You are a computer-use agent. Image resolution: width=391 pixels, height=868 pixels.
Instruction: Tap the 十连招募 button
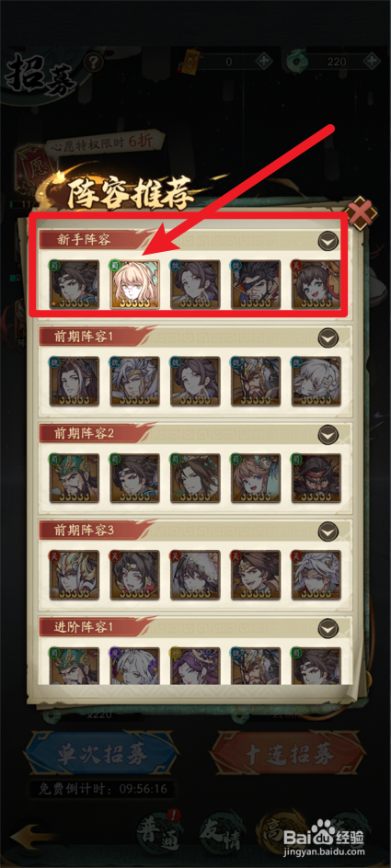coord(289,753)
